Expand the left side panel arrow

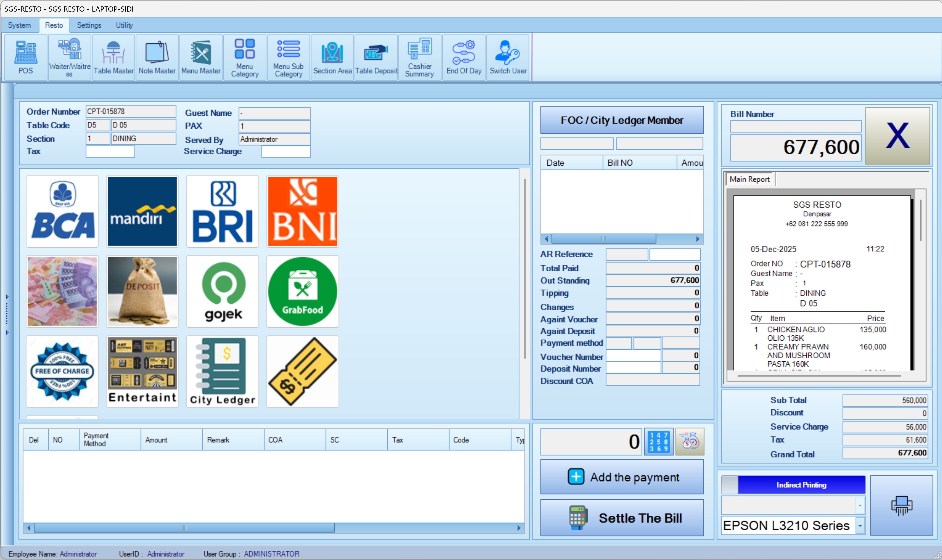[x=7, y=297]
